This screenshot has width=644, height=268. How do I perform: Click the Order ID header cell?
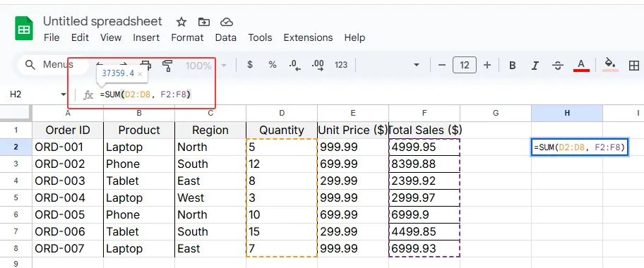point(68,130)
